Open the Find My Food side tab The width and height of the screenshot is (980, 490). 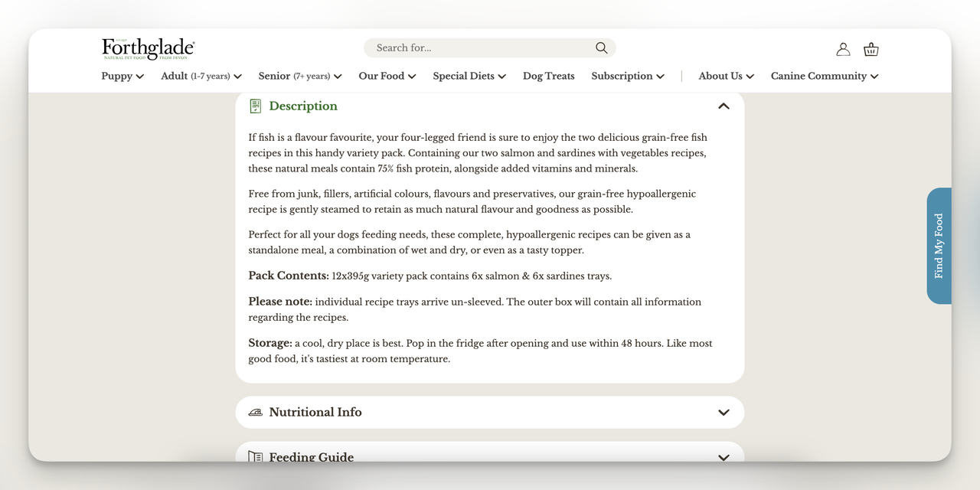939,246
